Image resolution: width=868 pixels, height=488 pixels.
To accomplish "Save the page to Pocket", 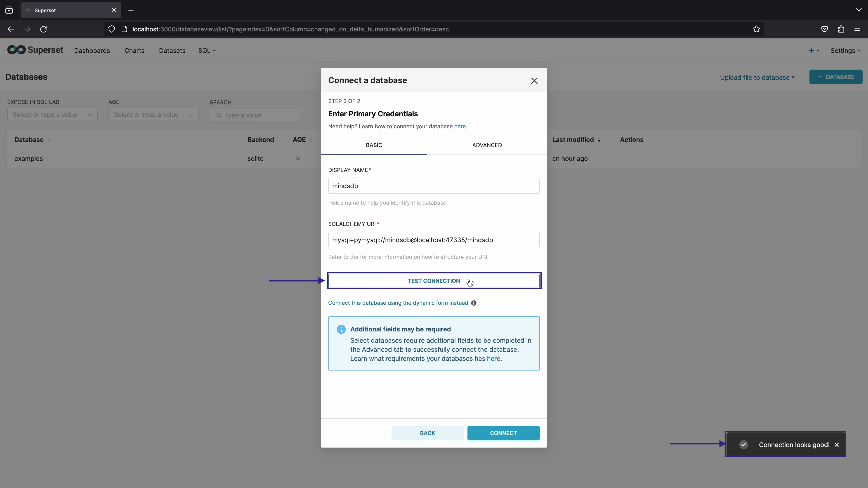I will coord(825,29).
